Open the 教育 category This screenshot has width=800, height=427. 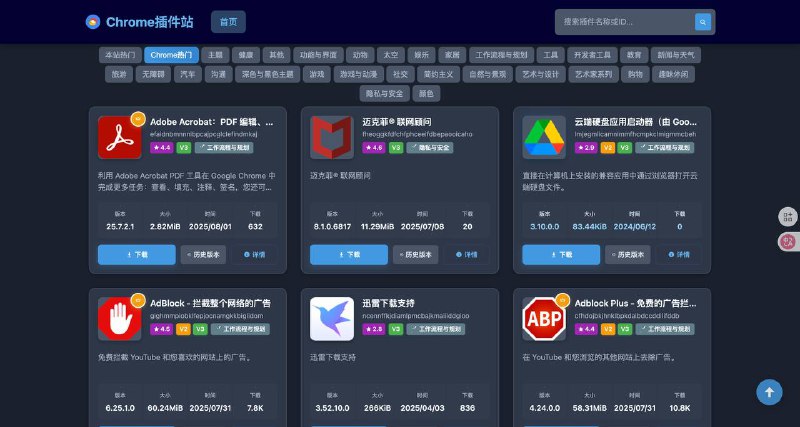pos(634,55)
